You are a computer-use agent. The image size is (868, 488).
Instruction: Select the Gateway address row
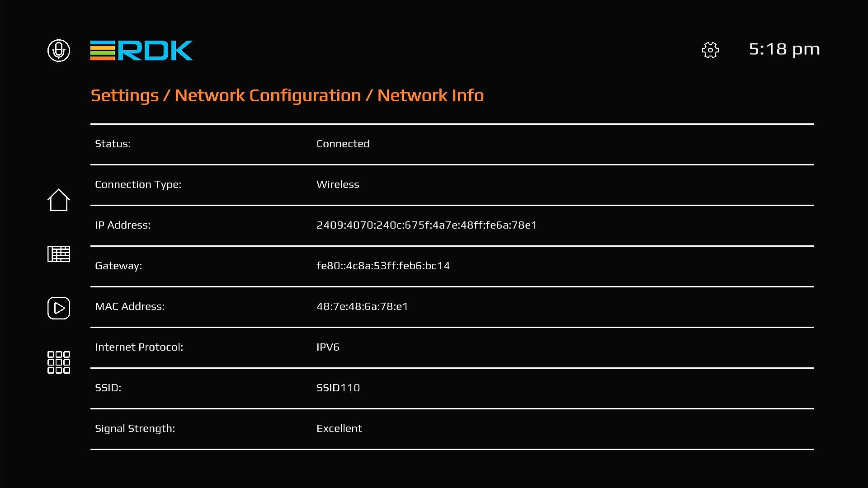451,266
